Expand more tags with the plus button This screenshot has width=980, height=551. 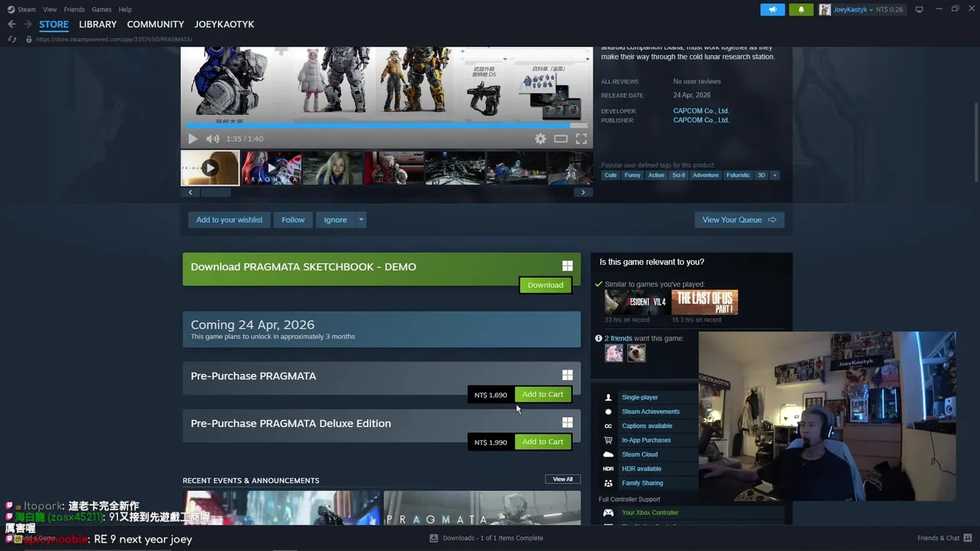(x=774, y=175)
